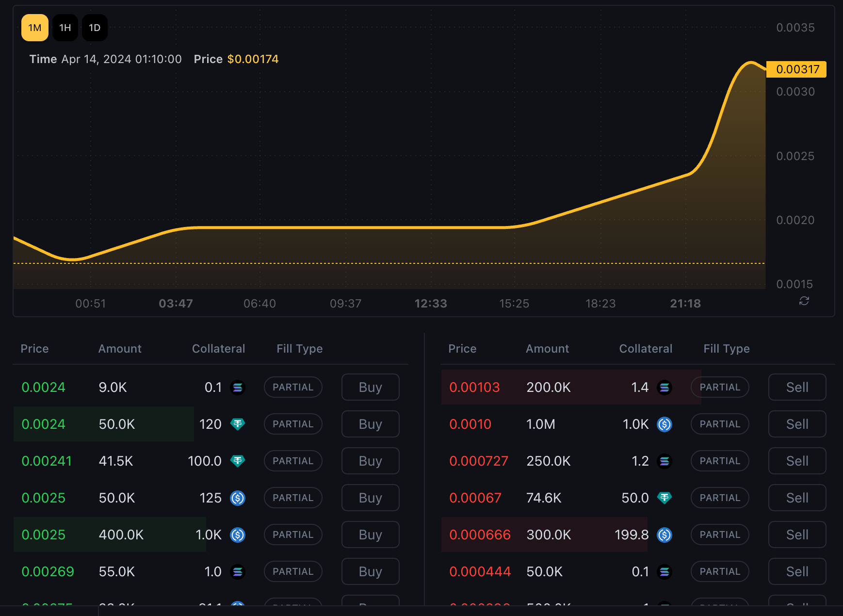The image size is (843, 616).
Task: Click USDC icon in 0.0025 400.0K row
Action: click(238, 535)
